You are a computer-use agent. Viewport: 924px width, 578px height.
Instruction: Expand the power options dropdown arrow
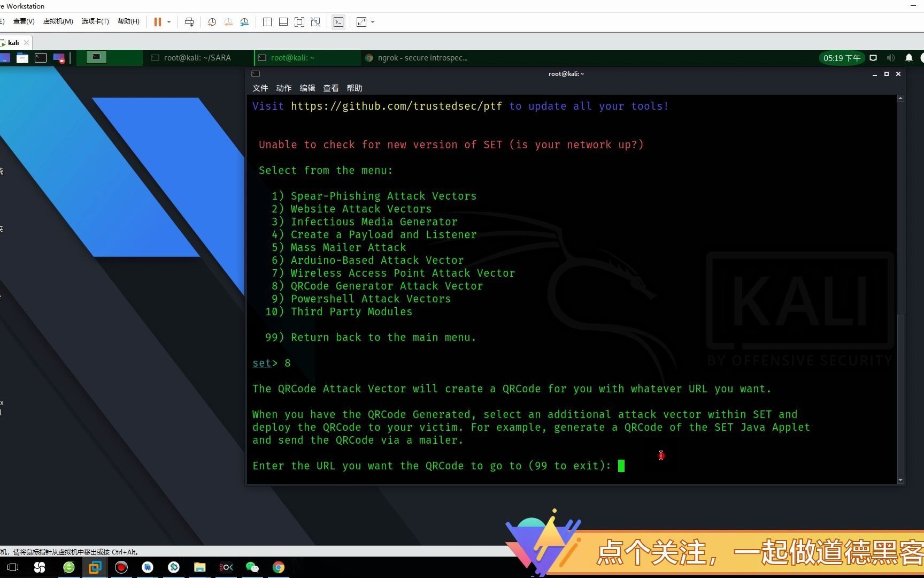[x=169, y=22]
